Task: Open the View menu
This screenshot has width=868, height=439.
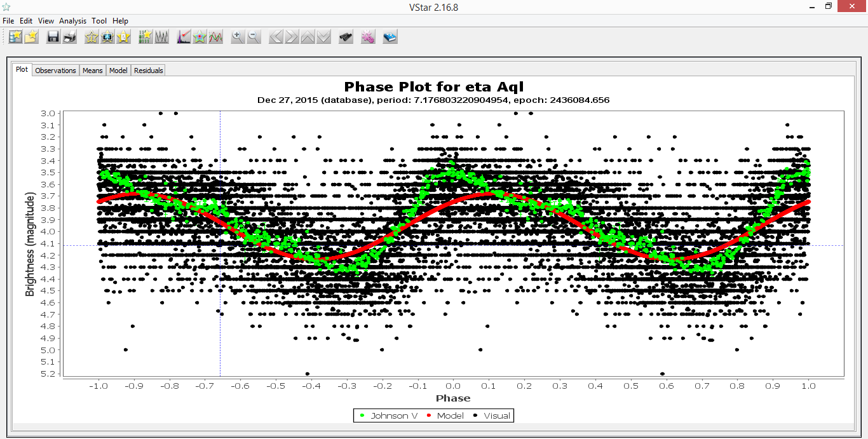Action: [x=46, y=21]
